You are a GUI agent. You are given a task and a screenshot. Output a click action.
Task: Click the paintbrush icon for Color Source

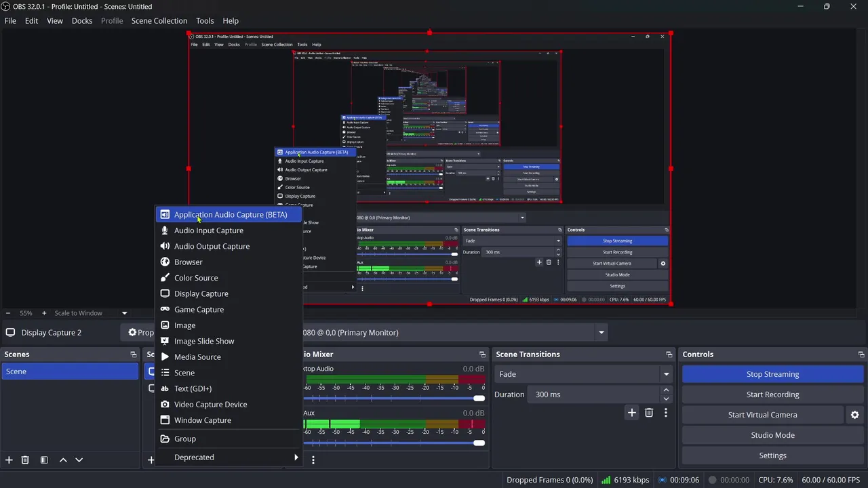(x=165, y=278)
